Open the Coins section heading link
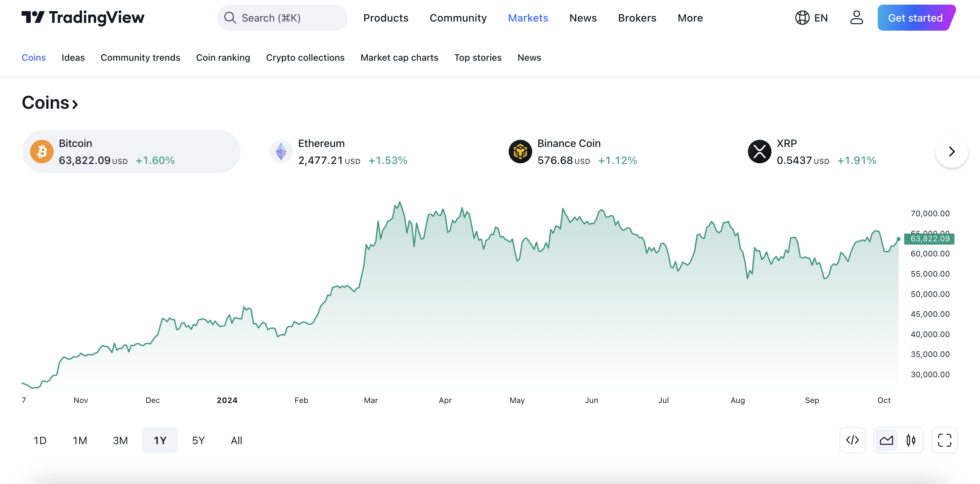The width and height of the screenshot is (980, 484). 50,103
